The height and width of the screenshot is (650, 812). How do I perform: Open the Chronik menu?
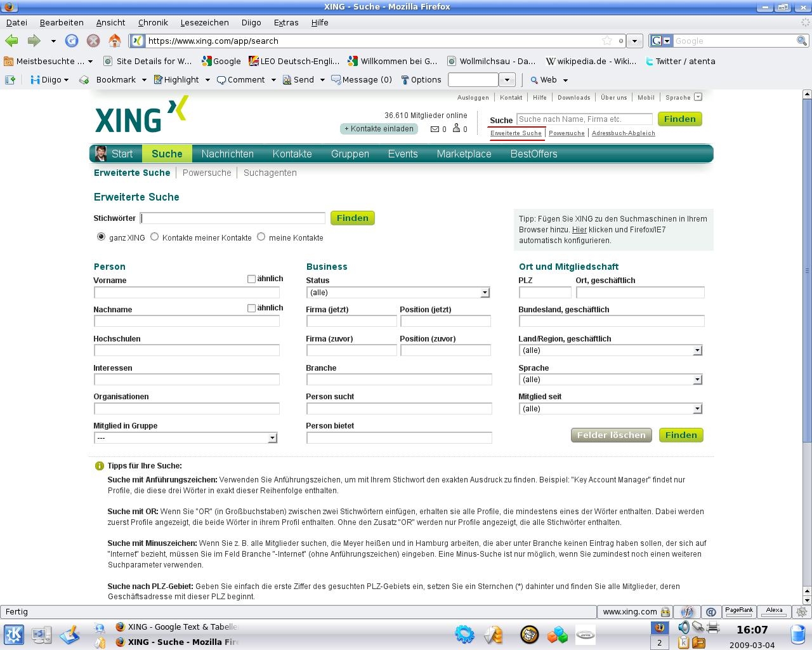[x=153, y=22]
